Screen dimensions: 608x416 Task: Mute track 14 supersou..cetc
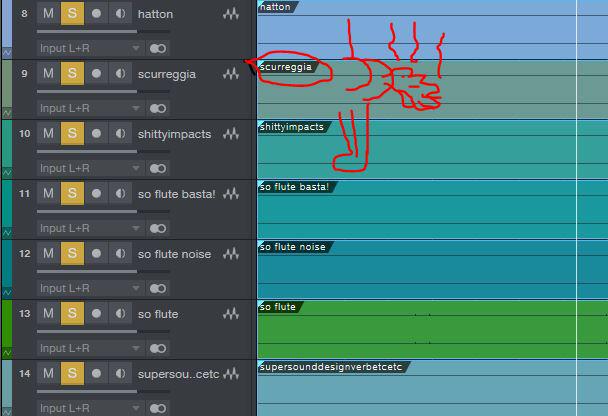[x=48, y=373]
